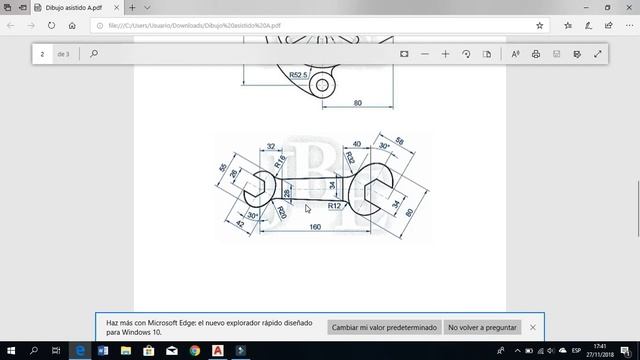Click the set tabs aside icon
This screenshot has width=640, height=360.
pos(23,7)
